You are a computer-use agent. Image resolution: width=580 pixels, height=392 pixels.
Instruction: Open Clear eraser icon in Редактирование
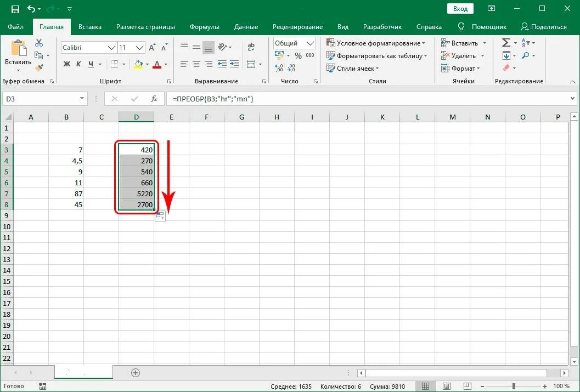coord(506,68)
